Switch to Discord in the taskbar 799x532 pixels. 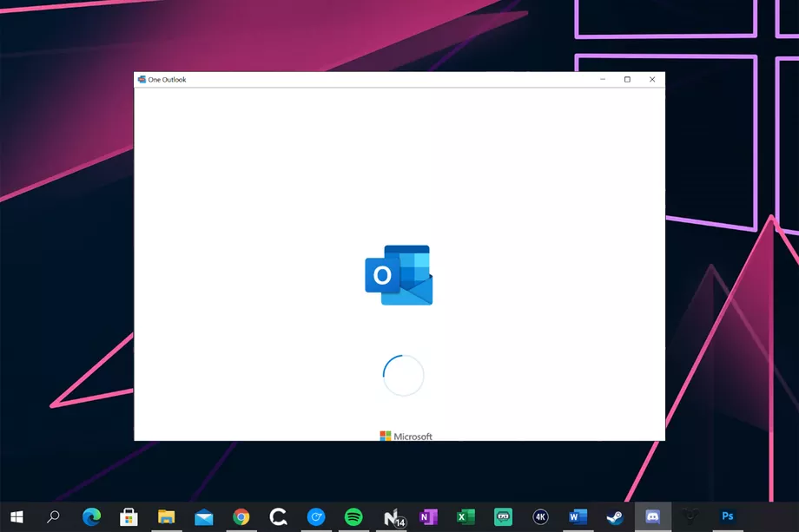pyautogui.click(x=653, y=517)
